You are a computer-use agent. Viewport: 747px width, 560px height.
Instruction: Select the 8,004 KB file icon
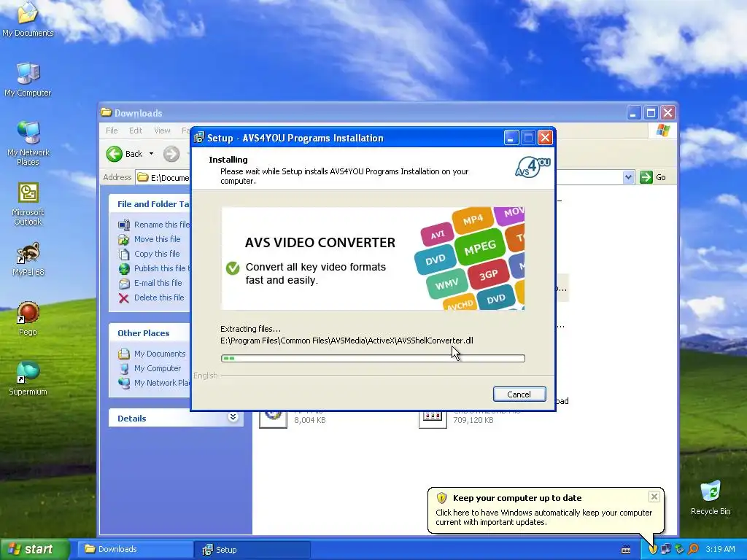(x=273, y=419)
